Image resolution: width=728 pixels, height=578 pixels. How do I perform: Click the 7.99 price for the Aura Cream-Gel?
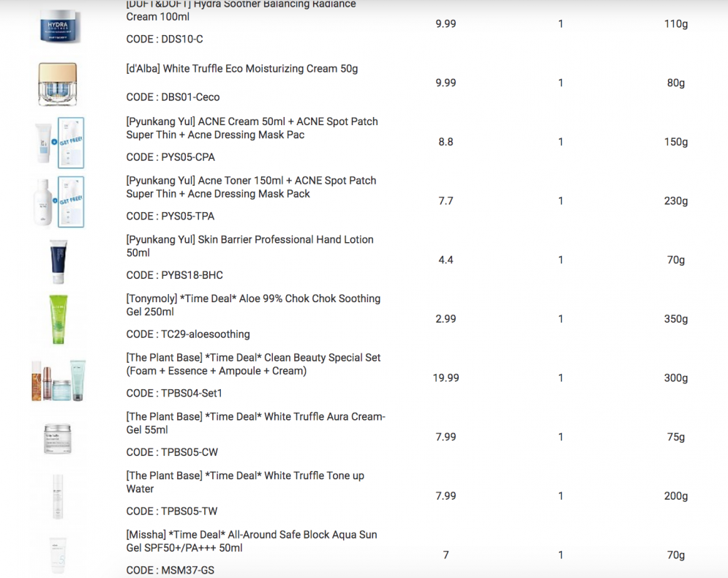[446, 436]
